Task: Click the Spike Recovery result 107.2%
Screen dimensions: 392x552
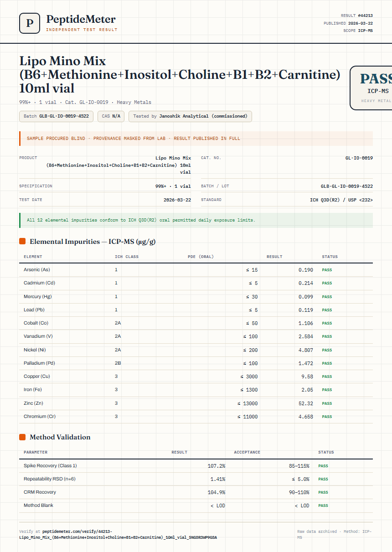Action: (217, 466)
